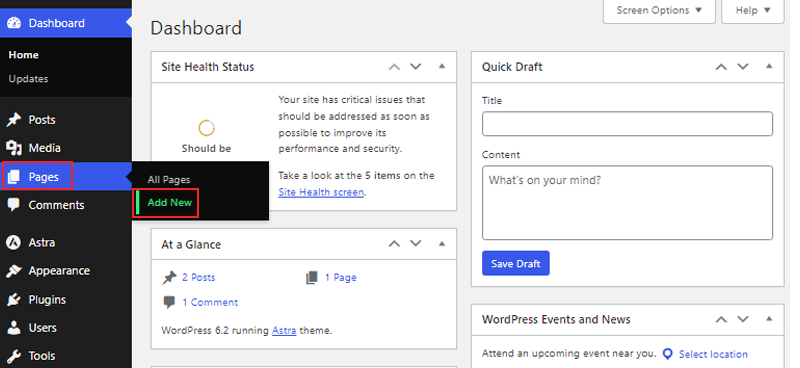Click the location pin icon near Select location
Image resolution: width=800 pixels, height=368 pixels.
(668, 354)
